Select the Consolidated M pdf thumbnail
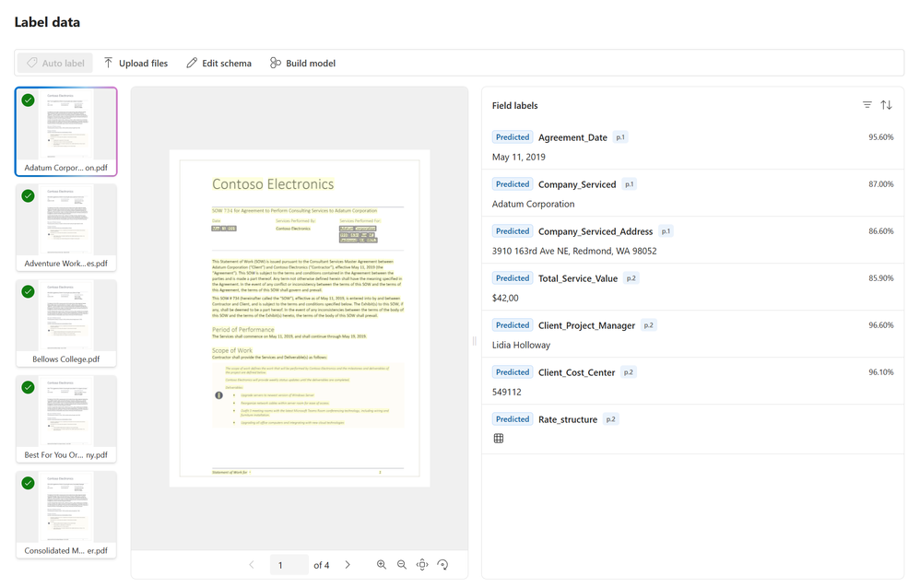This screenshot has width=920, height=588. (x=66, y=514)
